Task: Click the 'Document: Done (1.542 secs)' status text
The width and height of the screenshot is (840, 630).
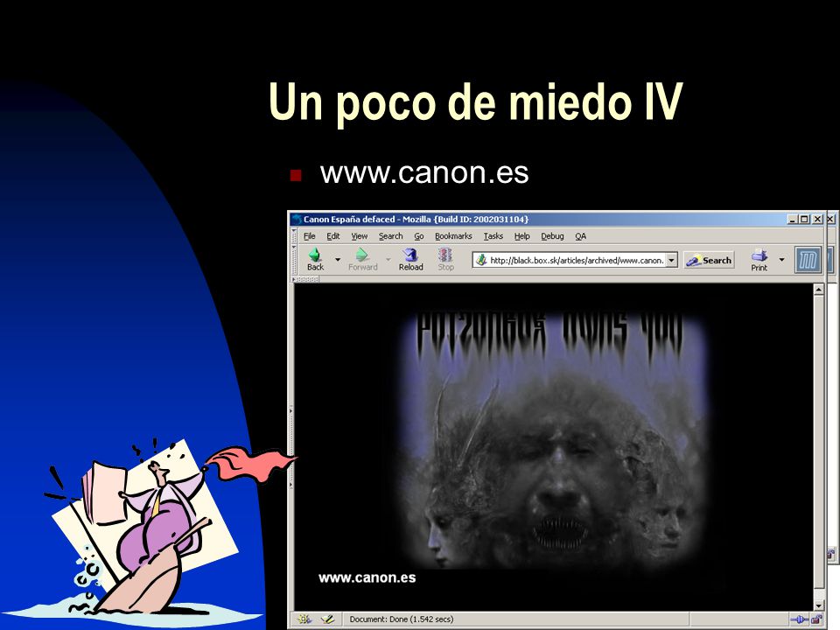Action: [x=402, y=619]
